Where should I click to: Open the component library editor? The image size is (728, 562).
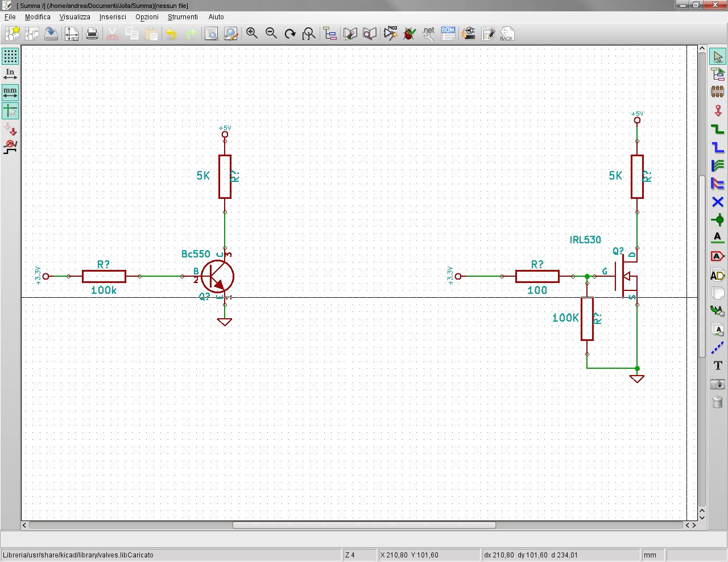tap(350, 34)
